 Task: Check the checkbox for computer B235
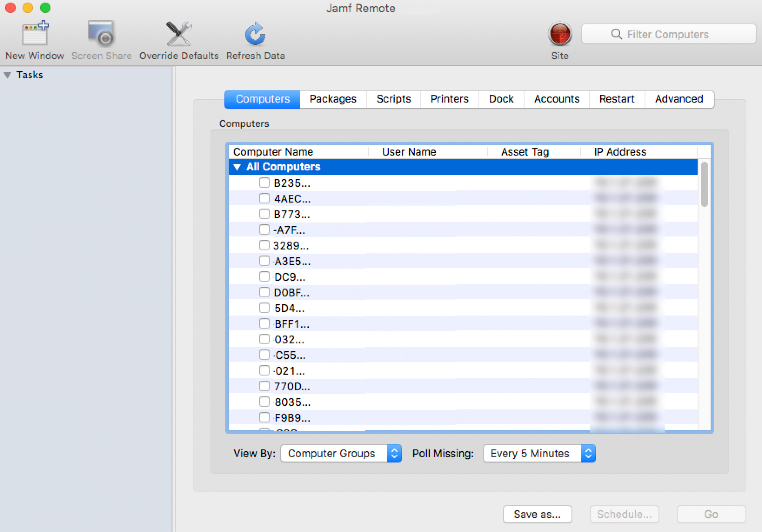pos(264,183)
